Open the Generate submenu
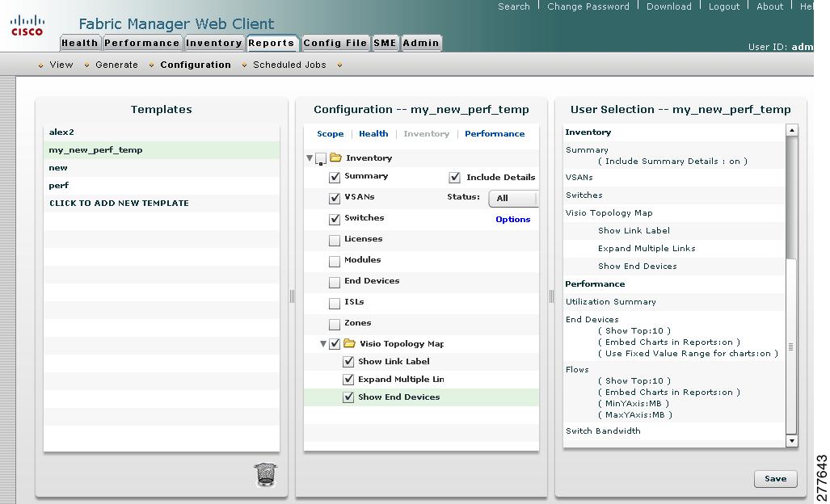830x504 pixels. [116, 65]
